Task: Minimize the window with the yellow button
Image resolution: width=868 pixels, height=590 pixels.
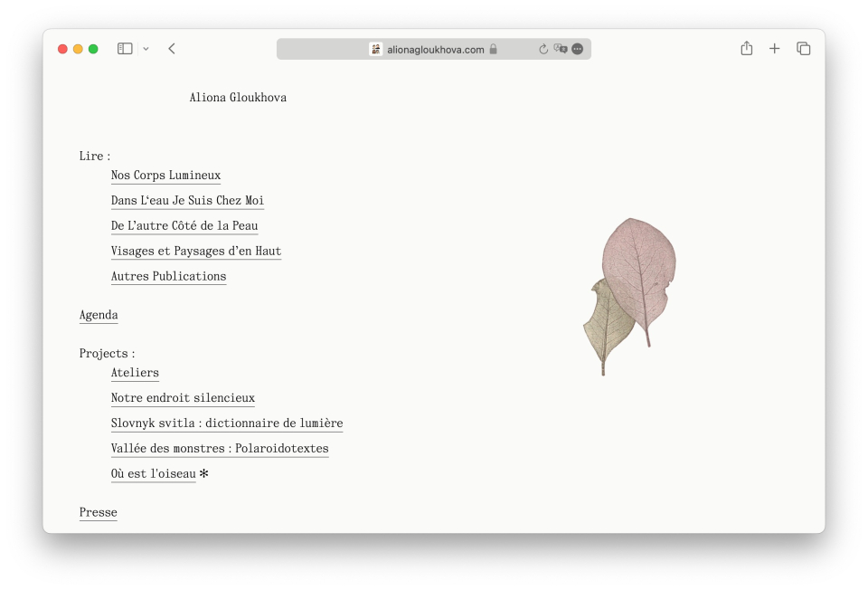Action: point(78,49)
